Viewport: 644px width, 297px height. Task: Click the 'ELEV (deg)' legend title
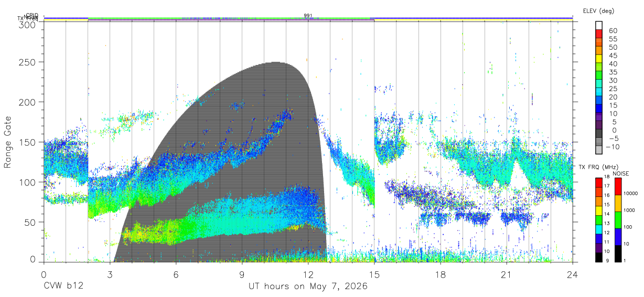tap(598, 10)
